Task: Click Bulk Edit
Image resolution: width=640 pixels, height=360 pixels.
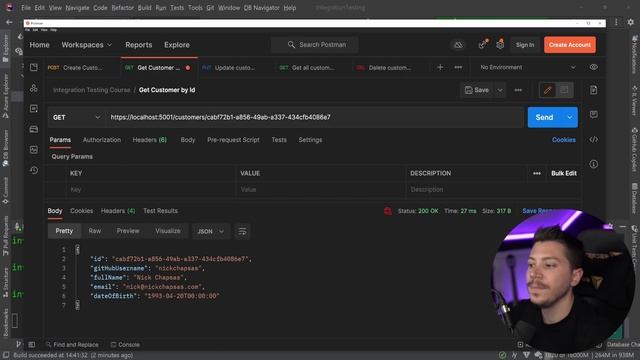Action: coord(564,173)
